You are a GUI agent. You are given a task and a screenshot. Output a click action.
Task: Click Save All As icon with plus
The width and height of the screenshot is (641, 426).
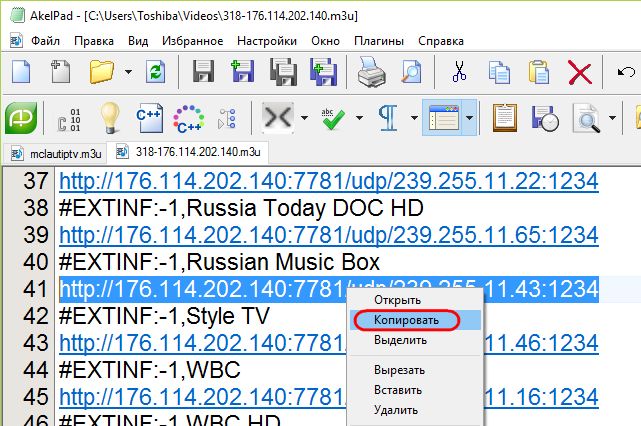[x=323, y=72]
